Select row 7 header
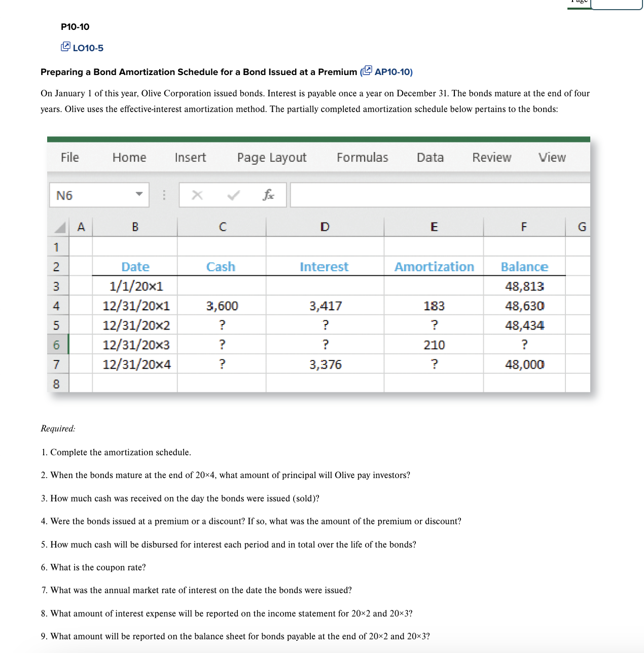The width and height of the screenshot is (644, 653). [58, 364]
